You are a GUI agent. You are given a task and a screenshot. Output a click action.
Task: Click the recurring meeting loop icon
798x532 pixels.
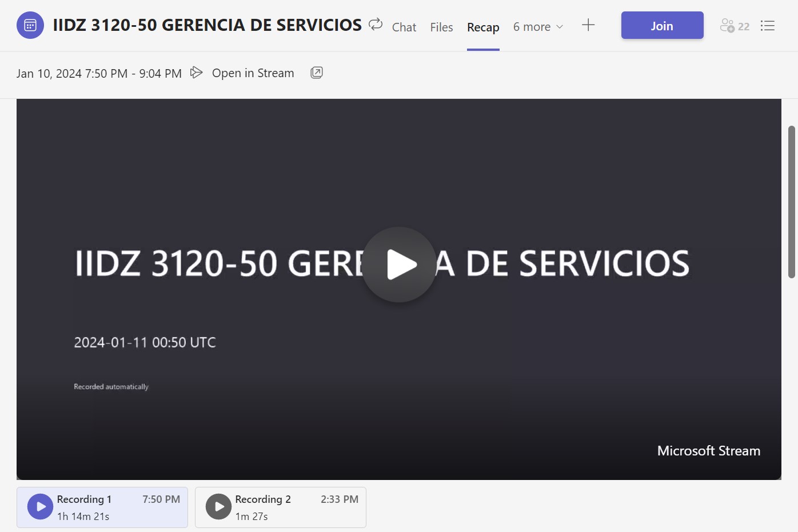376,25
